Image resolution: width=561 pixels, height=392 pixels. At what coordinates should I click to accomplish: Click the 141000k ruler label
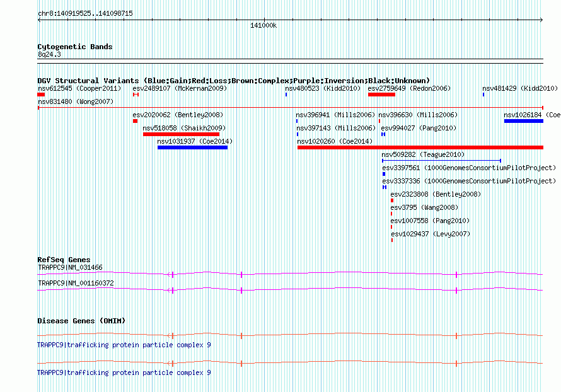(263, 26)
